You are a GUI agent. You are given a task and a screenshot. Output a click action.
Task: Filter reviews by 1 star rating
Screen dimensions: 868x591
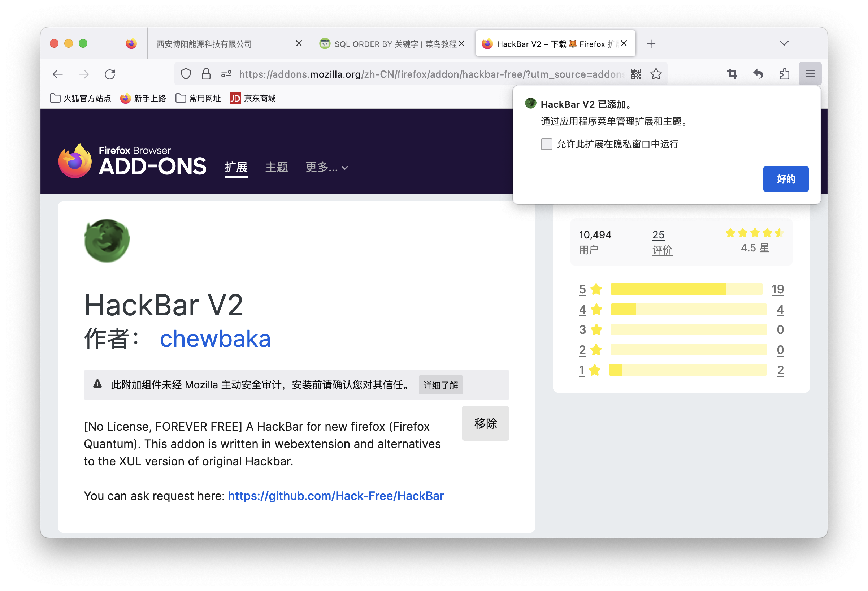(x=589, y=370)
